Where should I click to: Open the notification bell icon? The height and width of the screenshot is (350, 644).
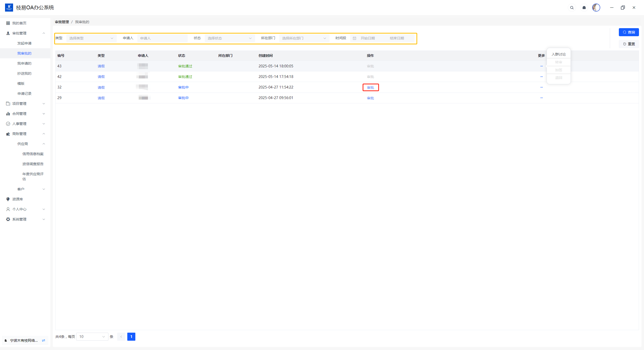coord(584,8)
